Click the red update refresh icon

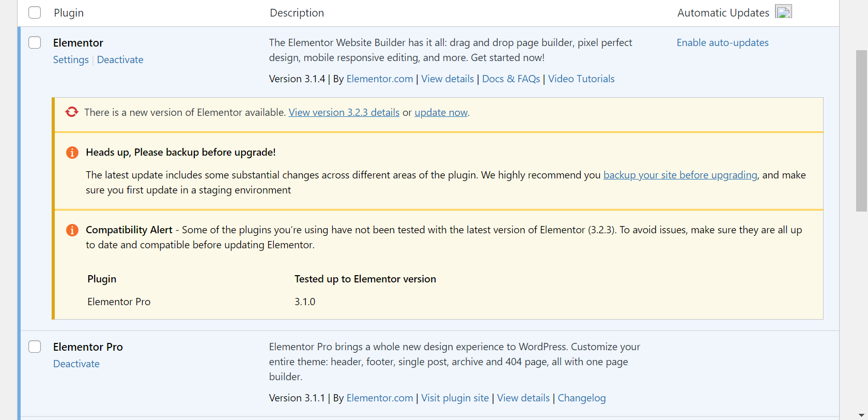click(x=72, y=112)
